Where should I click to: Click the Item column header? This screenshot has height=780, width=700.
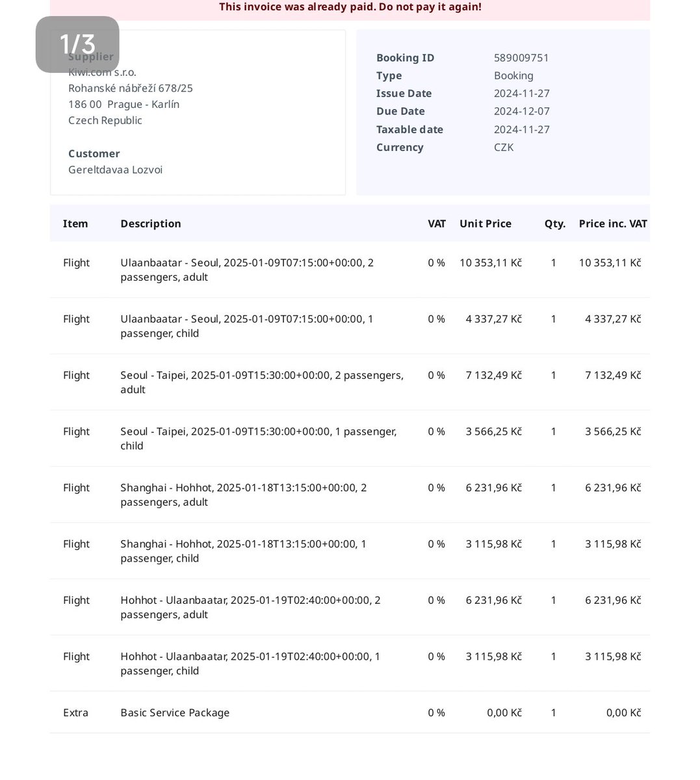(x=75, y=224)
